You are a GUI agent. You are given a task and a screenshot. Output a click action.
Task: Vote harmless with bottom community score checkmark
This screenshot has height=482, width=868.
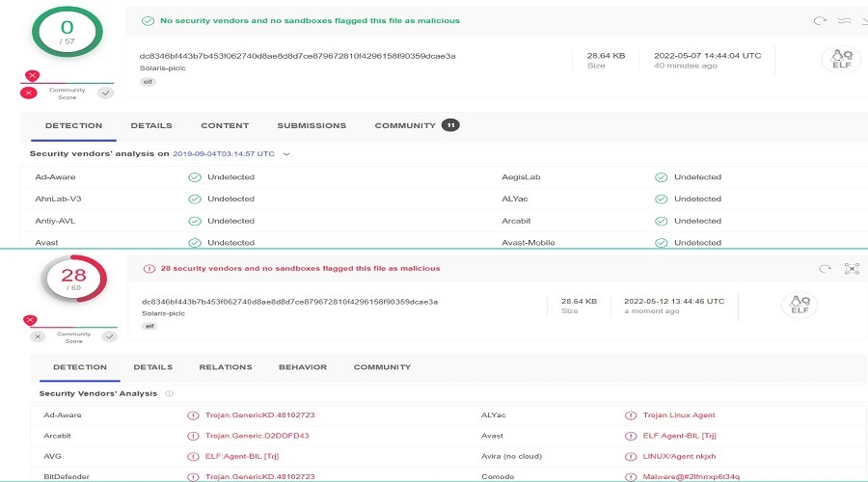[109, 336]
